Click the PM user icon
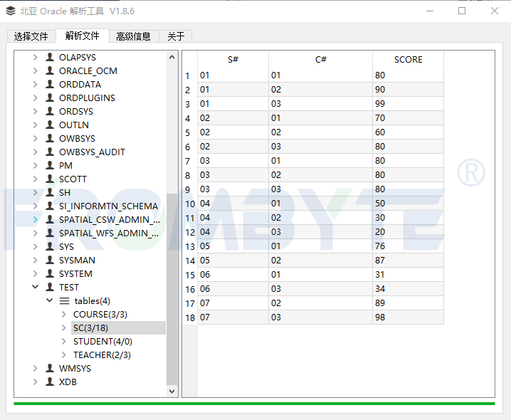This screenshot has width=511, height=420. (x=50, y=165)
